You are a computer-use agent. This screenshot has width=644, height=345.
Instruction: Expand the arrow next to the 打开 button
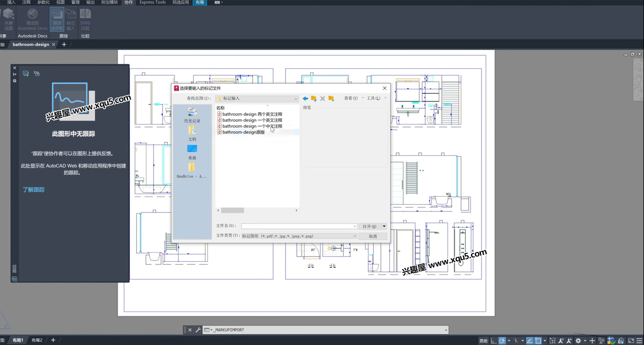[x=384, y=226]
